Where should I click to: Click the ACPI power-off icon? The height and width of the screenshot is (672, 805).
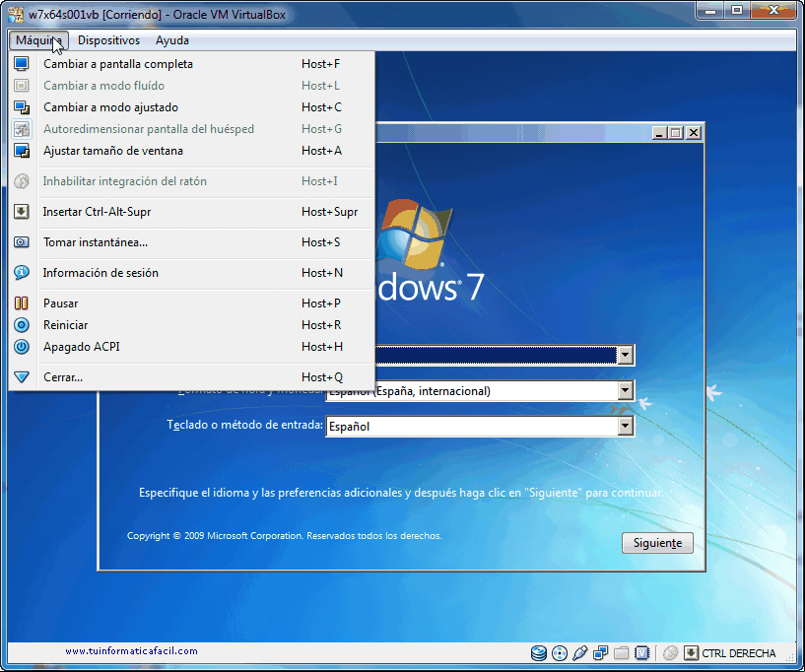(x=21, y=347)
